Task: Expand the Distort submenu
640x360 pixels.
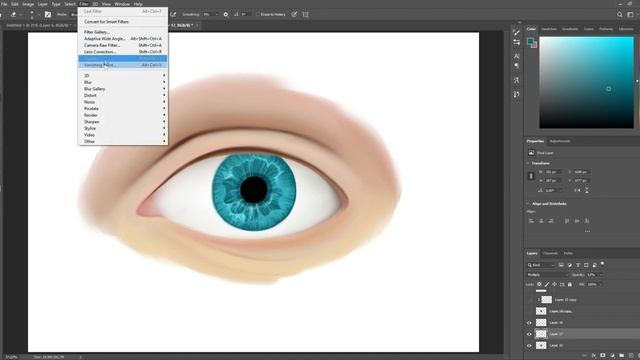Action: (x=123, y=95)
